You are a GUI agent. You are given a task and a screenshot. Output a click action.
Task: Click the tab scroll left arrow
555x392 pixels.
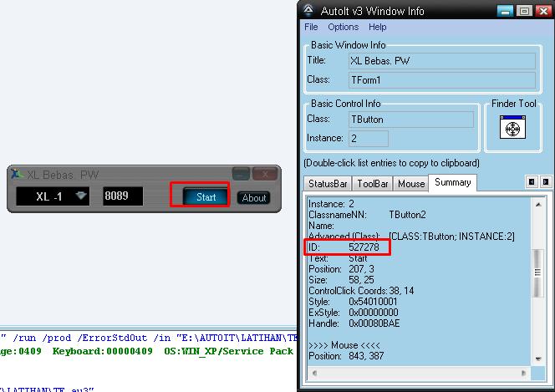[x=532, y=182]
